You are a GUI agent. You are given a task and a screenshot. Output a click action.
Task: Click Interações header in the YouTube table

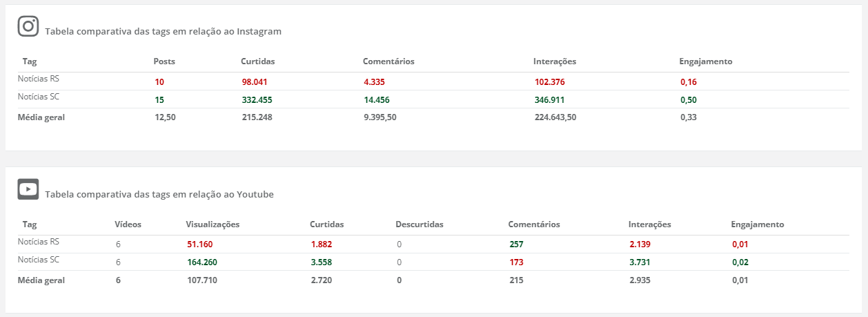coord(649,224)
